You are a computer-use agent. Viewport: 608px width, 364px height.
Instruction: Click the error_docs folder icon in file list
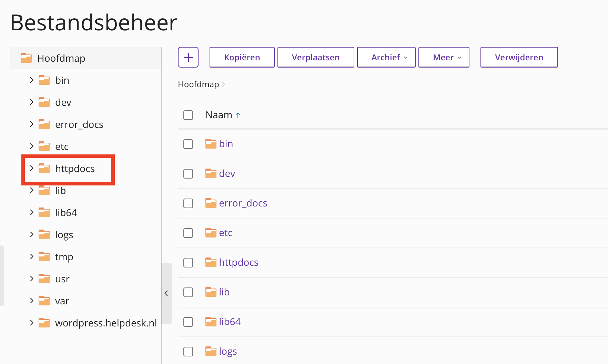(211, 203)
